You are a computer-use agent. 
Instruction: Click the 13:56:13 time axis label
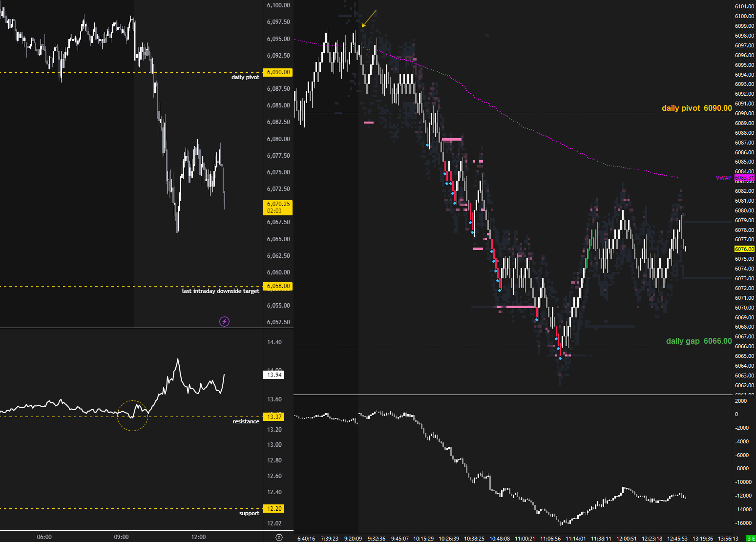point(728,539)
